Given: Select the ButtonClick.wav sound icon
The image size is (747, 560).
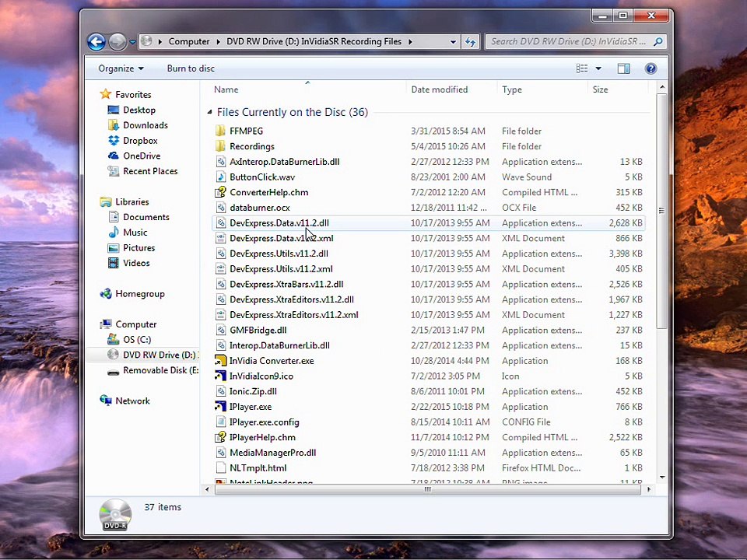Looking at the screenshot, I should (x=220, y=177).
